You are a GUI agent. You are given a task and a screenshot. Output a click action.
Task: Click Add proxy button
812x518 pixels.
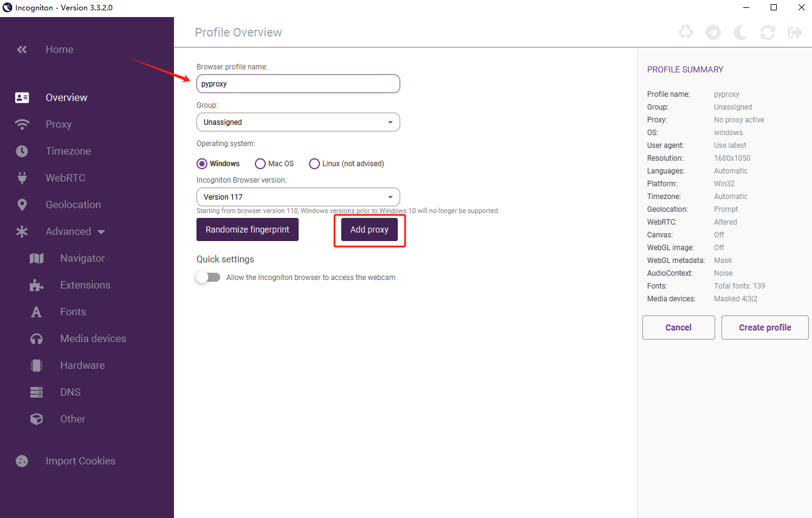click(369, 229)
